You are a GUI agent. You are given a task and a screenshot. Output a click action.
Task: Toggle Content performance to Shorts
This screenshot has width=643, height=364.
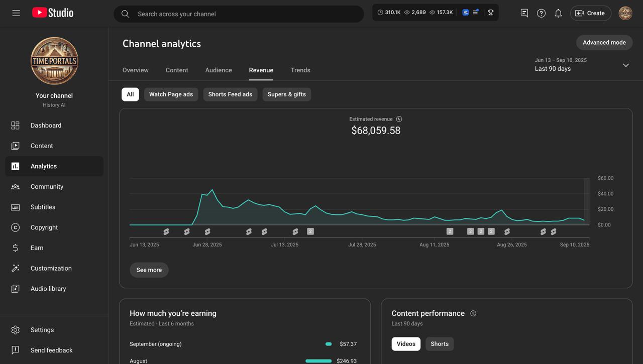click(x=439, y=344)
